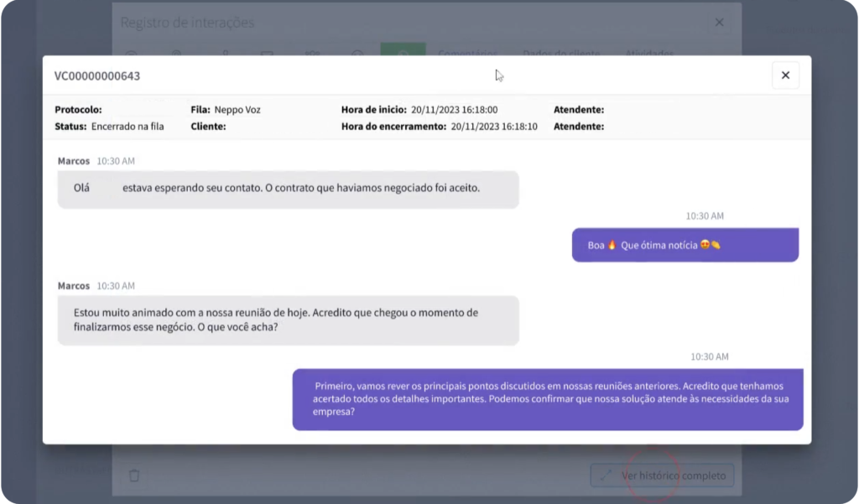Close the Registro de interações dialog
The height and width of the screenshot is (504, 859).
click(719, 23)
